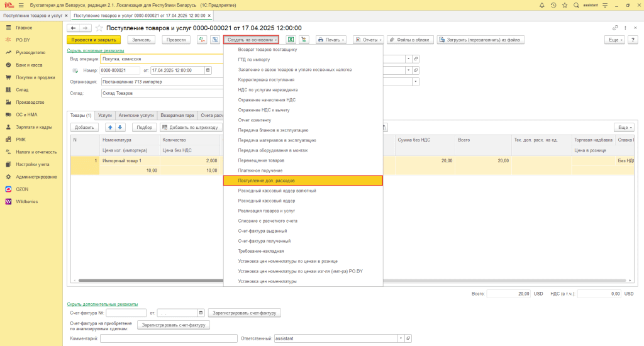This screenshot has width=644, height=346.
Task: Select Платежное поручение menu item
Action: point(303,170)
